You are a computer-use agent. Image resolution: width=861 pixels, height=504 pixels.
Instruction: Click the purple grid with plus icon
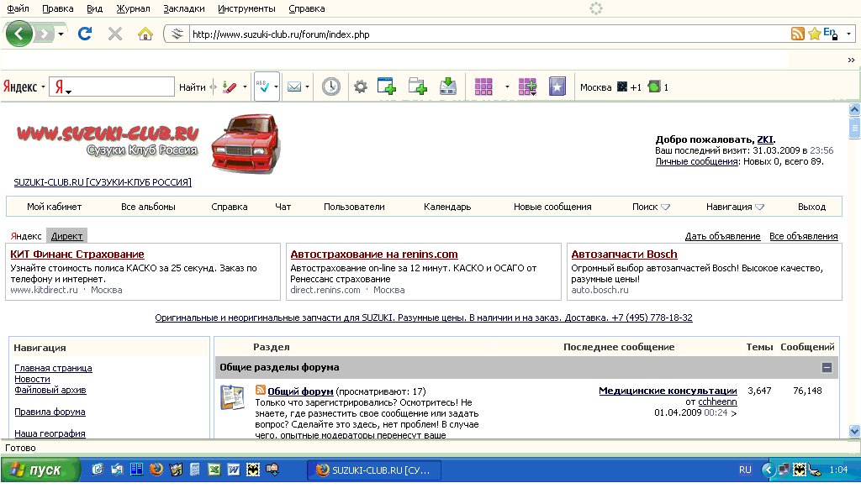pos(527,87)
